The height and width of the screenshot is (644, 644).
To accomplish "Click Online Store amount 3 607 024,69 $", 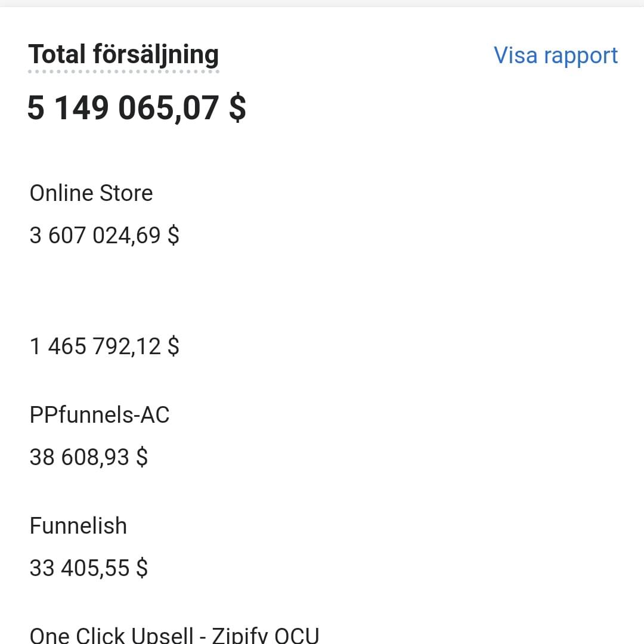I will [104, 236].
